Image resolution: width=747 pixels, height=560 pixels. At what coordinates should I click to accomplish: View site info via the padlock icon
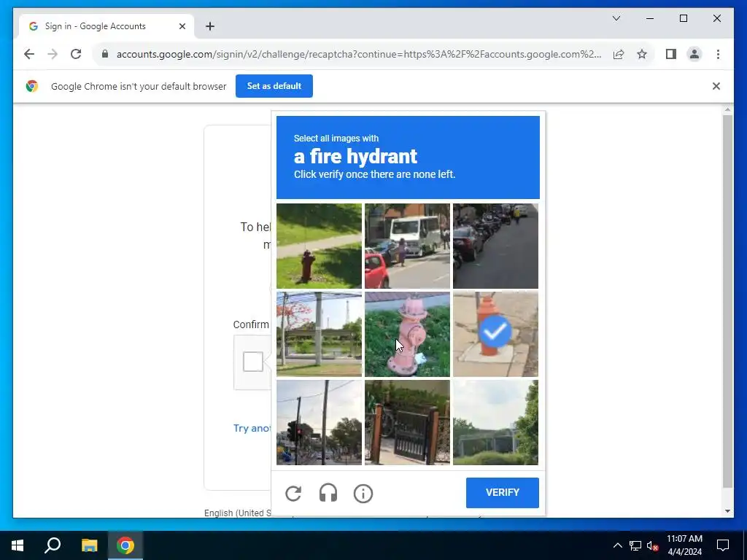(x=105, y=54)
